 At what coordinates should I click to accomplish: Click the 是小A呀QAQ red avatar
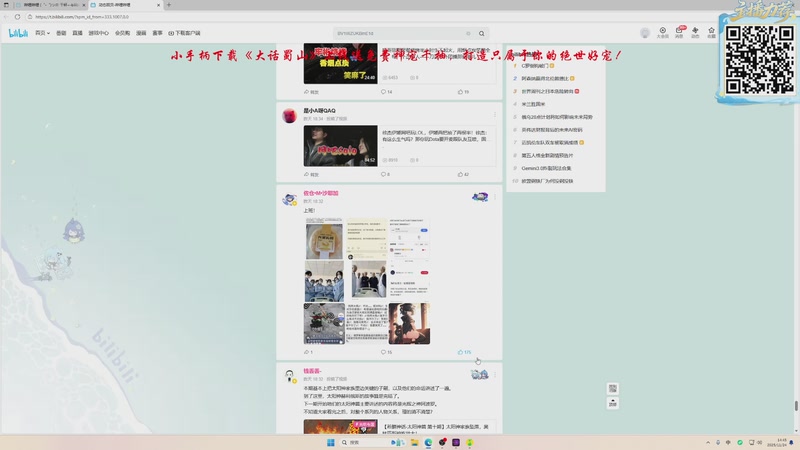pos(289,116)
